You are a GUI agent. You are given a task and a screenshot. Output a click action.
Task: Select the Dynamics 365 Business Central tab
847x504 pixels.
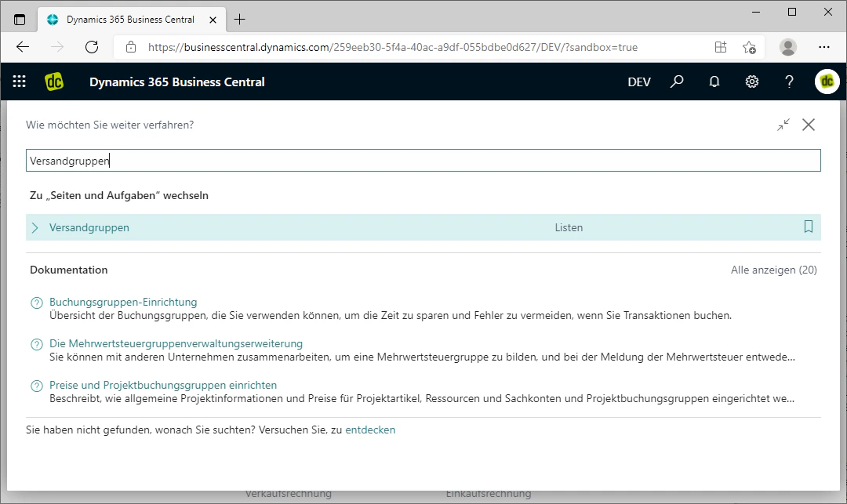[x=130, y=20]
